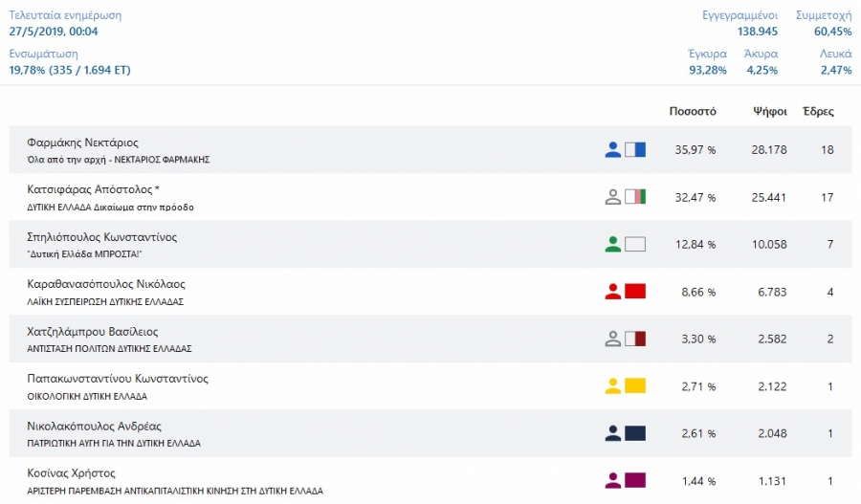Open candidate name Σπηλιόπουλος Κωνσταντίνος

(102, 237)
